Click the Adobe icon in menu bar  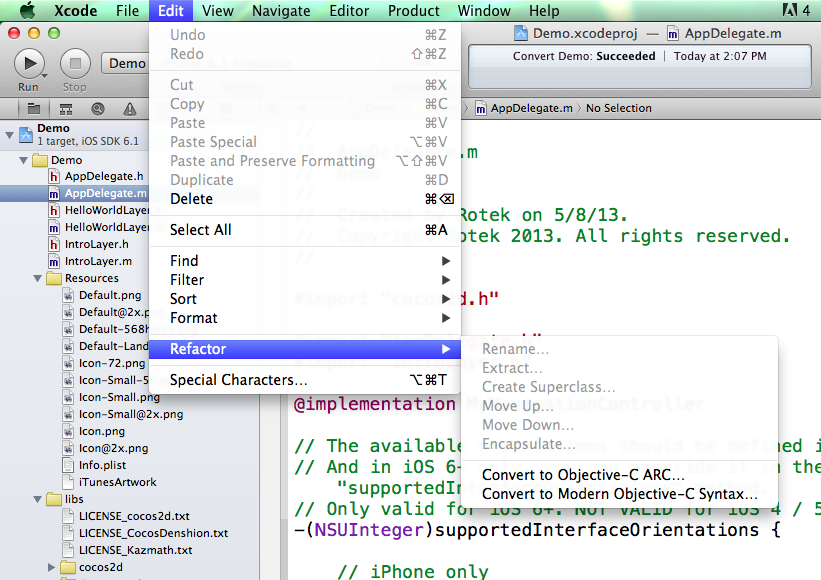point(790,10)
